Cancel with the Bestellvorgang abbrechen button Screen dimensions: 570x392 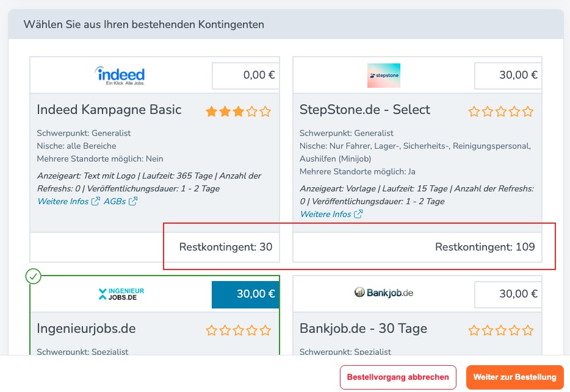pos(398,377)
